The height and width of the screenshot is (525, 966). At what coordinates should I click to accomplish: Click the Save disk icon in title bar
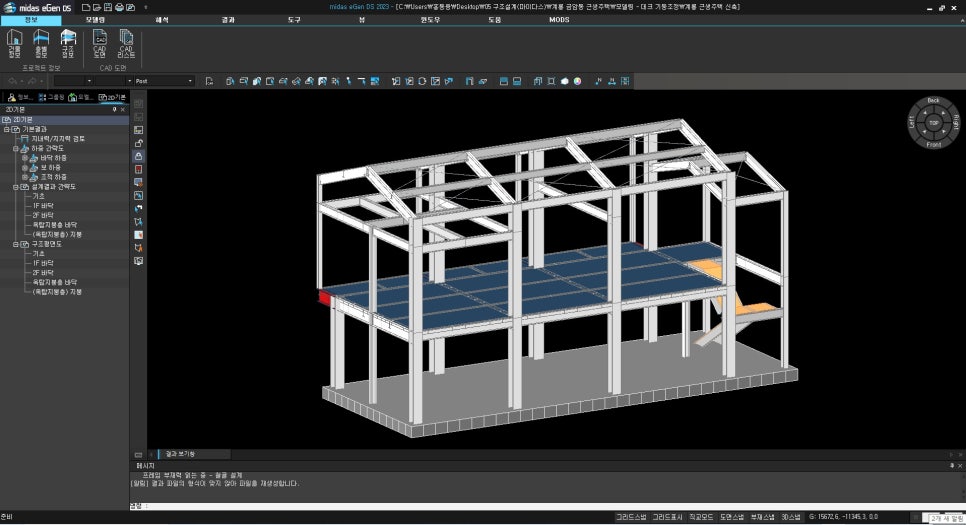click(108, 7)
